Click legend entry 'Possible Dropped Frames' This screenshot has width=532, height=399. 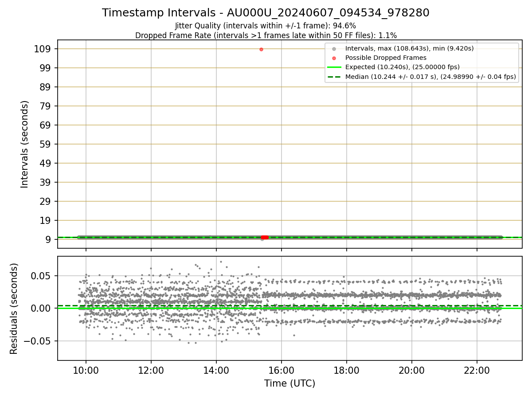tap(386, 58)
